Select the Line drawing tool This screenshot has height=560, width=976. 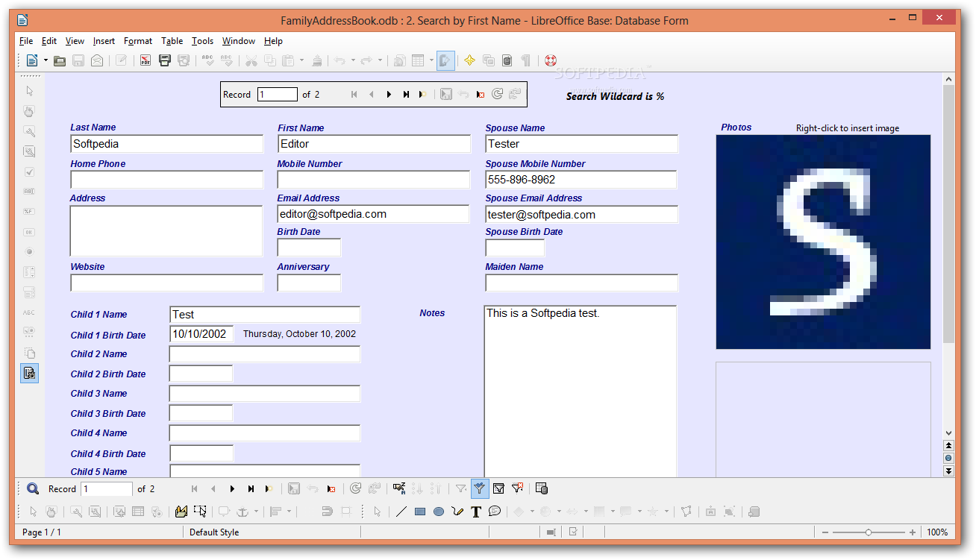(401, 512)
